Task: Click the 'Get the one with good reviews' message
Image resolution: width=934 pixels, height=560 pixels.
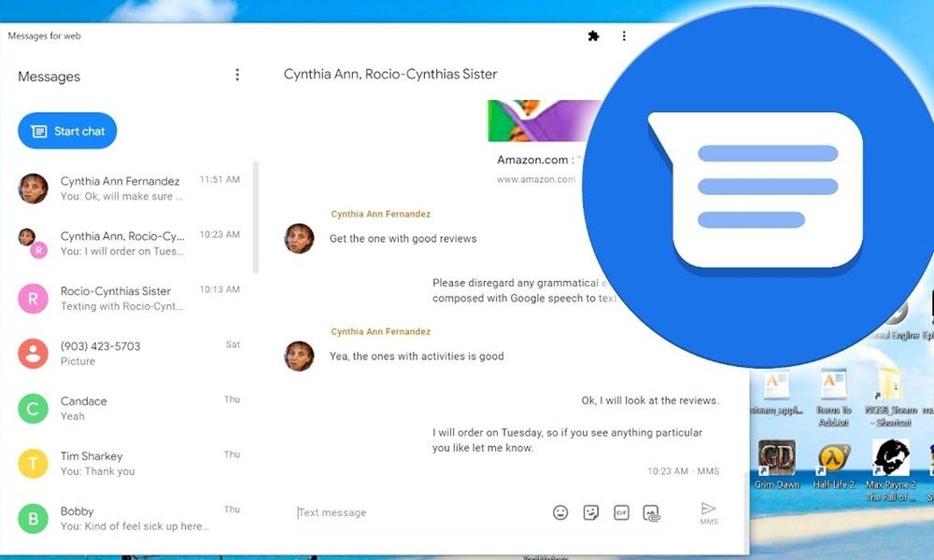Action: click(403, 239)
